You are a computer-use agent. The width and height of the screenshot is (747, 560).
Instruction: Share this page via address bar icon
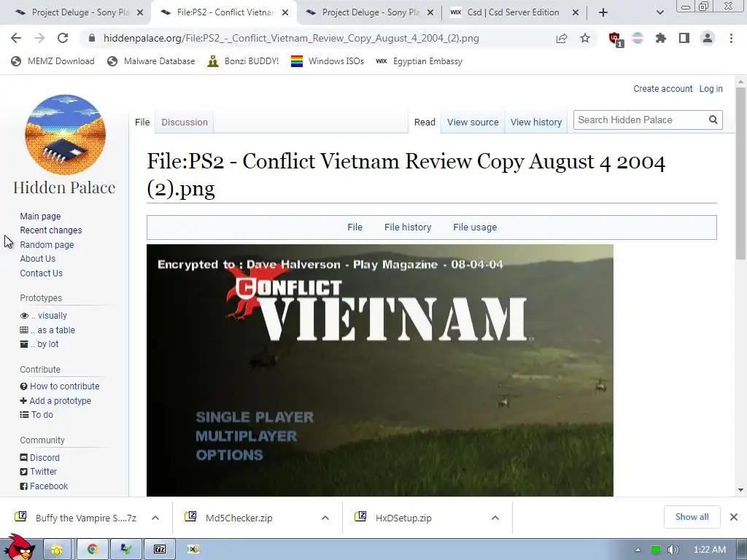[562, 38]
